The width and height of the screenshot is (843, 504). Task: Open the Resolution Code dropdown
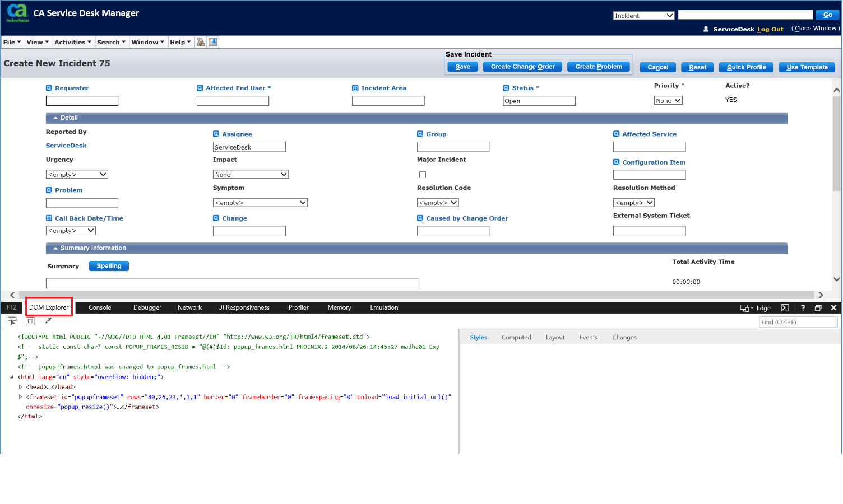(x=438, y=203)
